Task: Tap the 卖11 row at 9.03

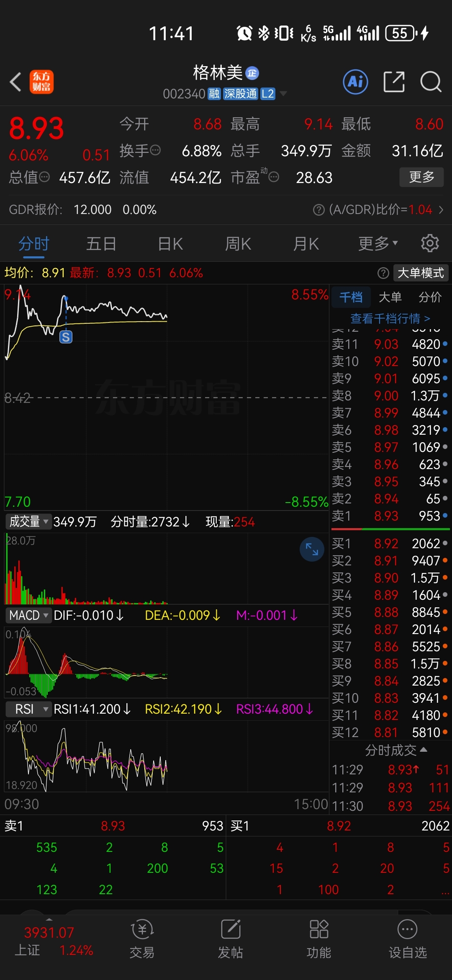Action: (x=390, y=344)
